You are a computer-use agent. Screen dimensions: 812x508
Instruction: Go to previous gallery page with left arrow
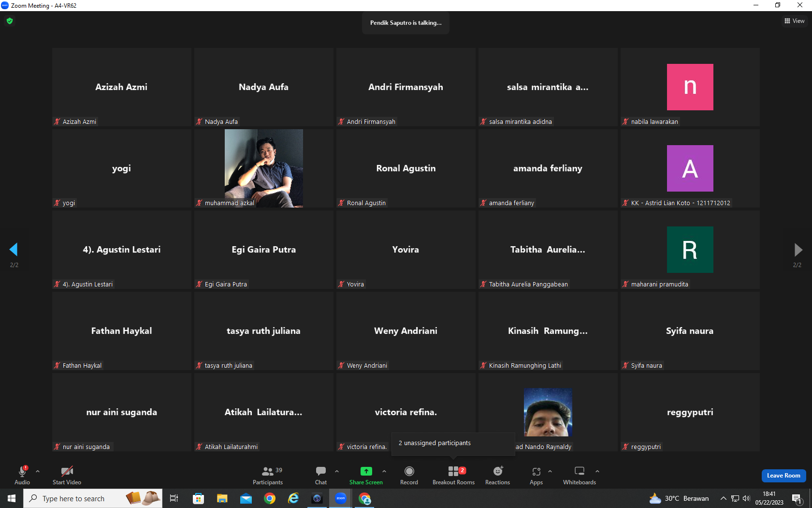[x=14, y=250]
